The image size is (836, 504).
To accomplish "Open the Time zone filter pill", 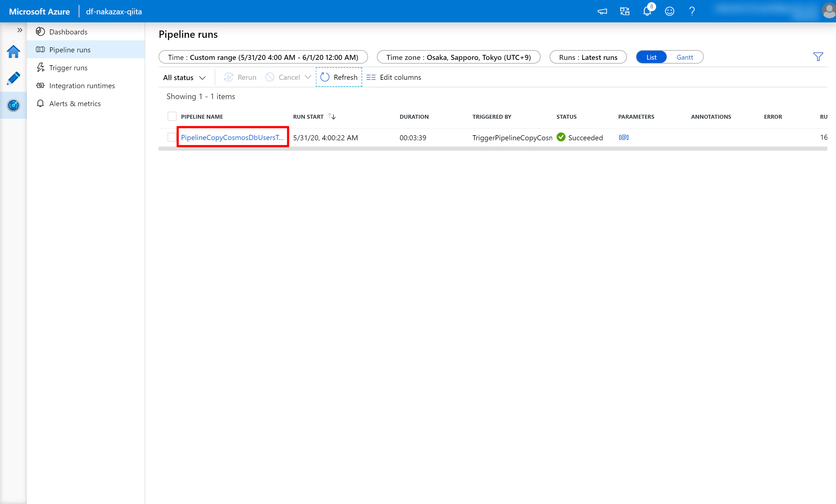I will 458,57.
